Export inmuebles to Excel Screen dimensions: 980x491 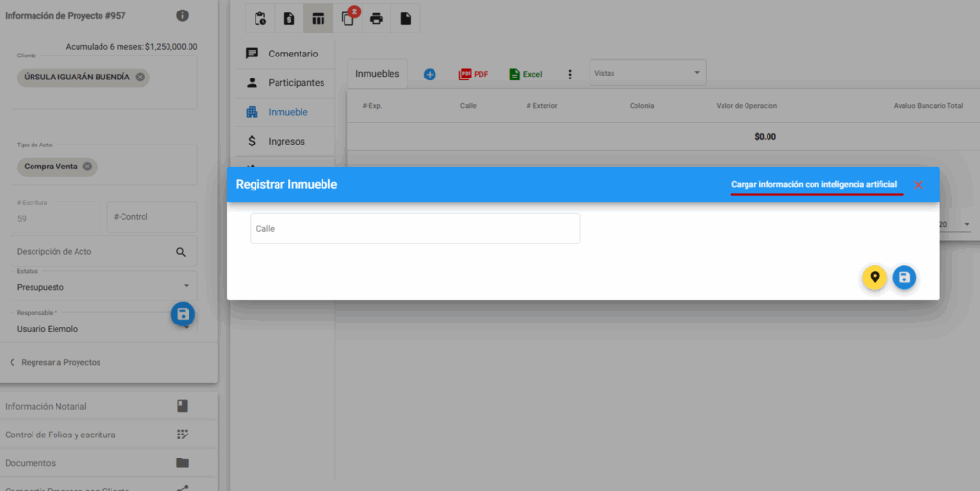[x=525, y=75]
